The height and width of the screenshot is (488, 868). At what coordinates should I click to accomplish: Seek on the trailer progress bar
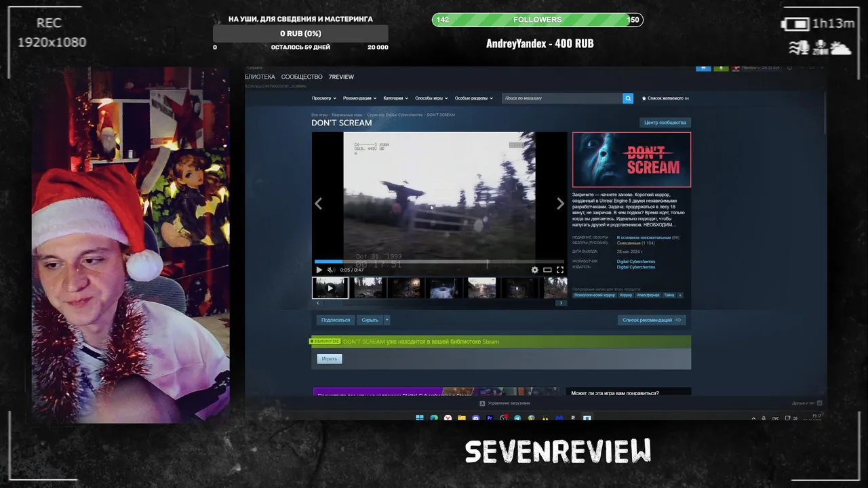(x=439, y=261)
